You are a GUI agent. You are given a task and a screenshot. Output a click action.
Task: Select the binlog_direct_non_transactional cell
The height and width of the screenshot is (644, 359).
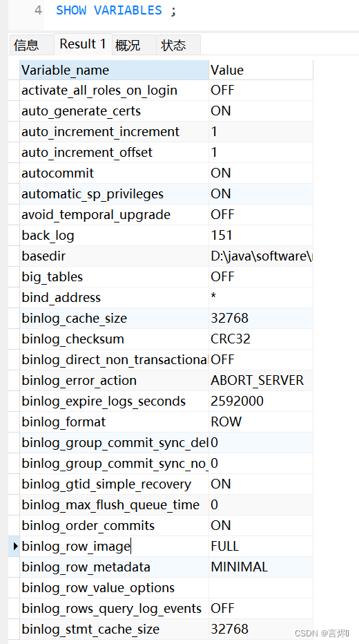114,360
